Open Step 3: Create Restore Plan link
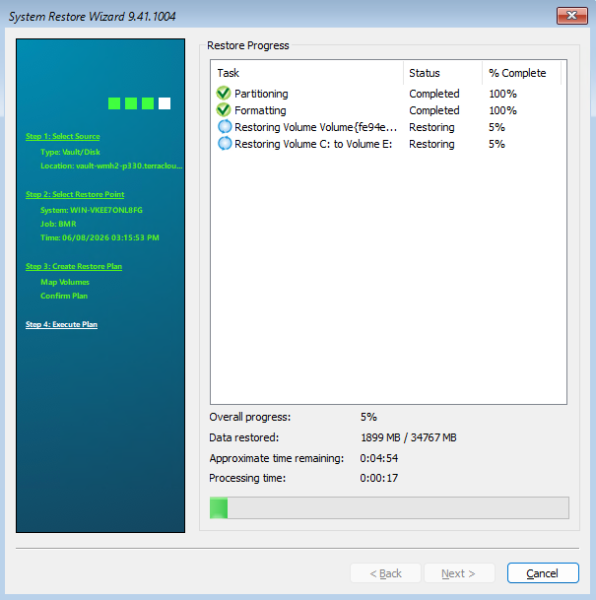The height and width of the screenshot is (600, 596). (x=74, y=266)
